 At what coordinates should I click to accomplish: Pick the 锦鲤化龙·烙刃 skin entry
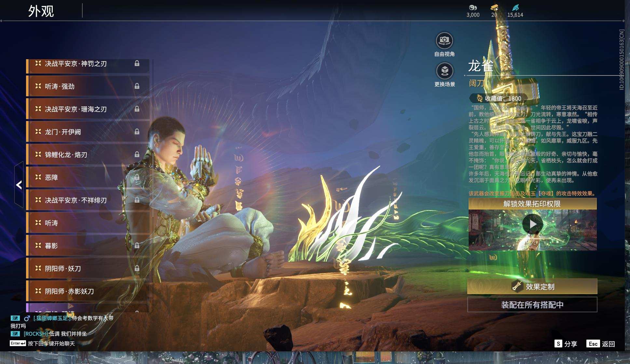point(88,155)
